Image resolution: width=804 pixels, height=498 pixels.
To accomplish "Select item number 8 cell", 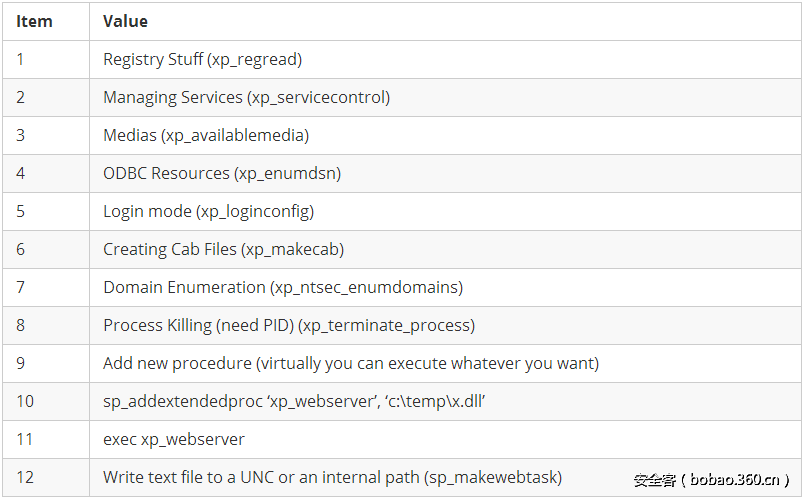I will [x=21, y=326].
